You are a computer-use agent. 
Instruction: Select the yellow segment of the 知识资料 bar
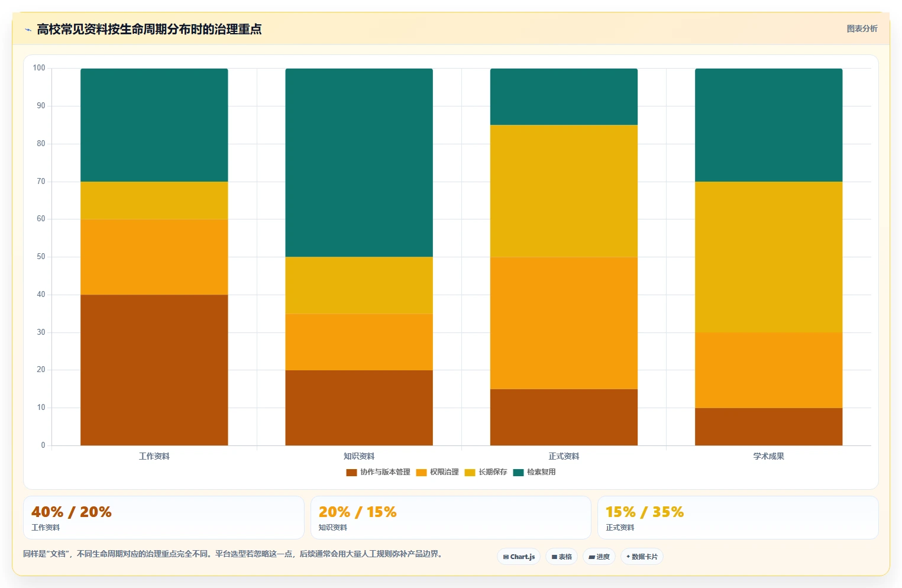(359, 285)
